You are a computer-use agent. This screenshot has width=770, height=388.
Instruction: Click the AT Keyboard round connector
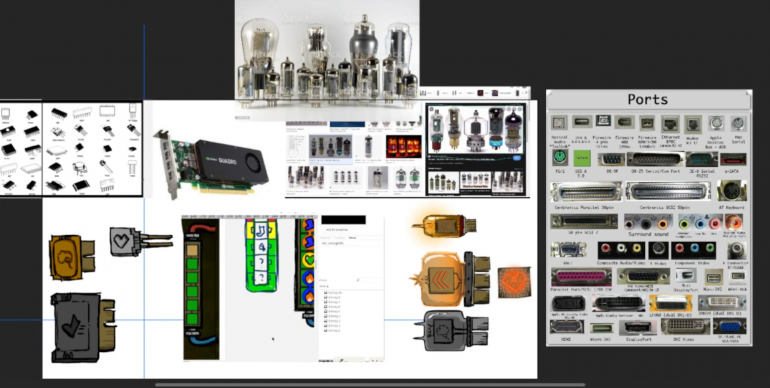pyautogui.click(x=731, y=191)
